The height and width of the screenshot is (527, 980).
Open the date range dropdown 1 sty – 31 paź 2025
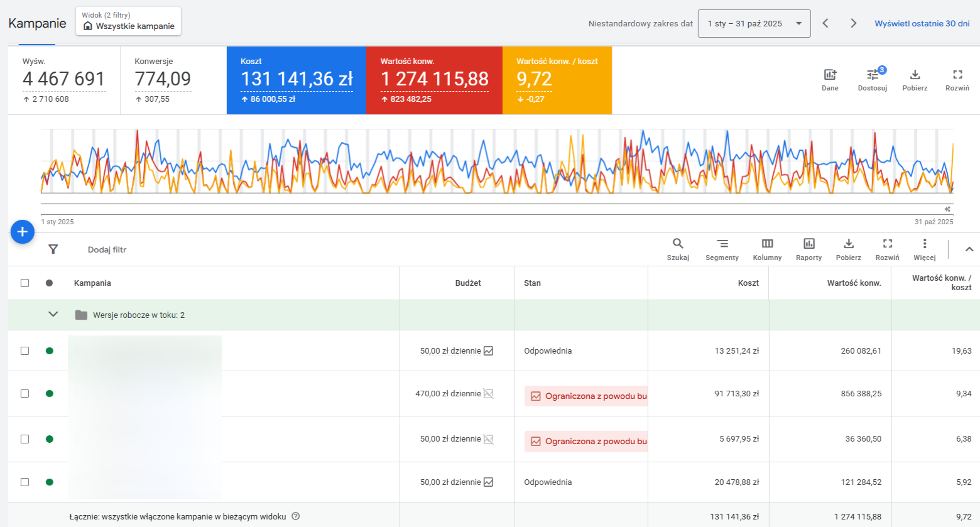(754, 24)
